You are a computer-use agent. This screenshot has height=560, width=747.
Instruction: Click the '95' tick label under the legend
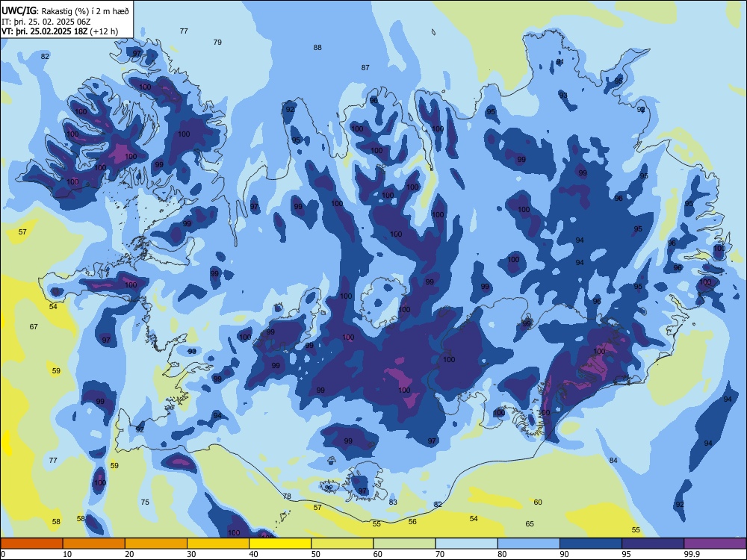pyautogui.click(x=628, y=554)
